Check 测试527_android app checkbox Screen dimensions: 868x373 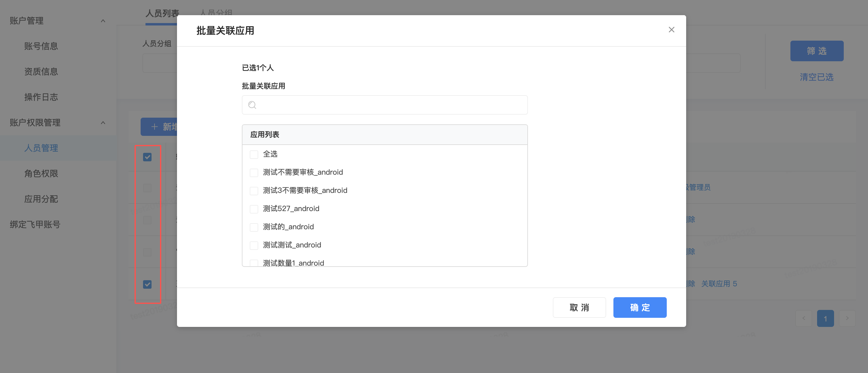pyautogui.click(x=254, y=209)
